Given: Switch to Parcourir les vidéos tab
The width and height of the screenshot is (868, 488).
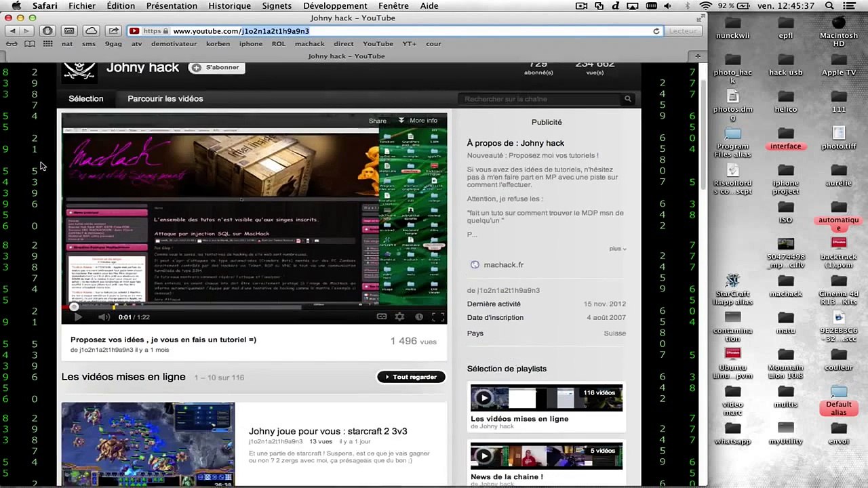Looking at the screenshot, I should [165, 99].
